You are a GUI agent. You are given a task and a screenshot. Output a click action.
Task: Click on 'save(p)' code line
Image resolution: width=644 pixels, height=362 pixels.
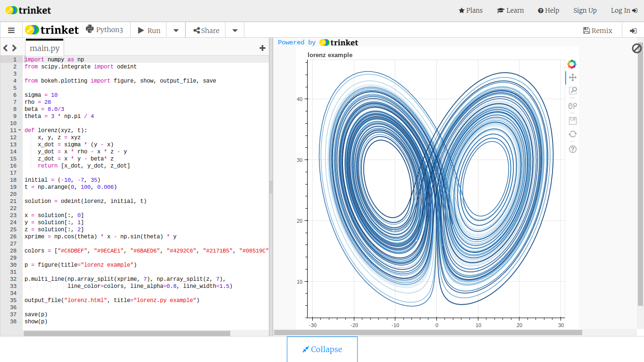click(36, 314)
